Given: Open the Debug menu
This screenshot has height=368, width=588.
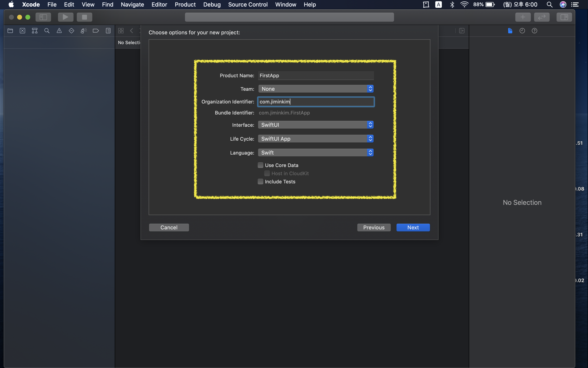Looking at the screenshot, I should coord(212,4).
